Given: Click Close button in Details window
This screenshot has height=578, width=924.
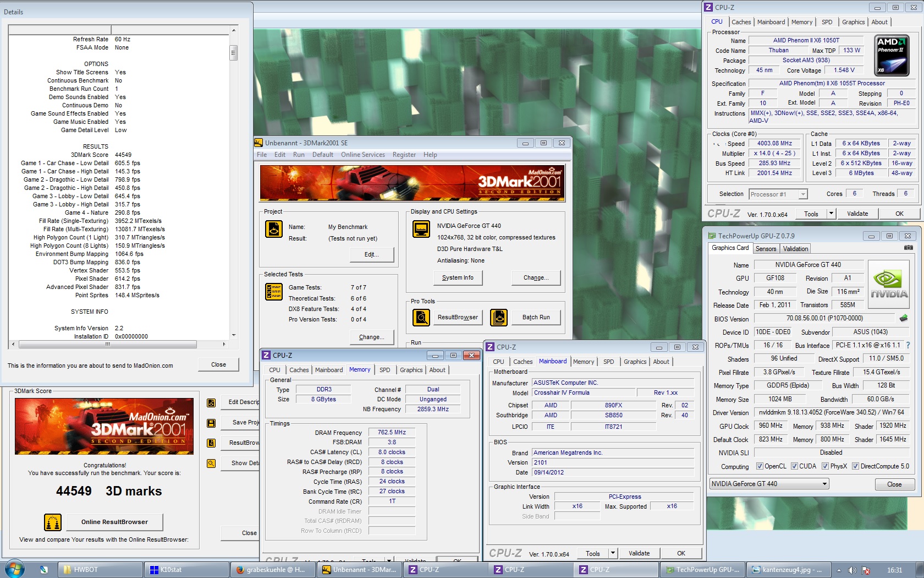Looking at the screenshot, I should 218,364.
